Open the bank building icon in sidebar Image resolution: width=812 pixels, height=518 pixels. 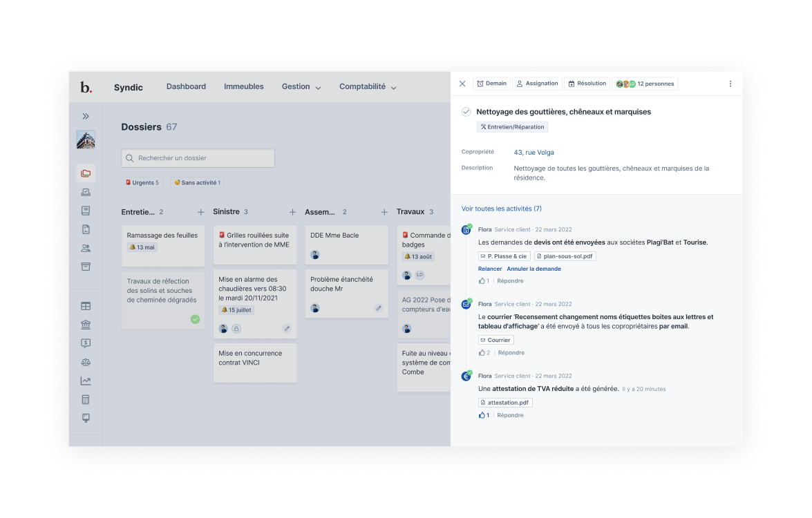(86, 325)
